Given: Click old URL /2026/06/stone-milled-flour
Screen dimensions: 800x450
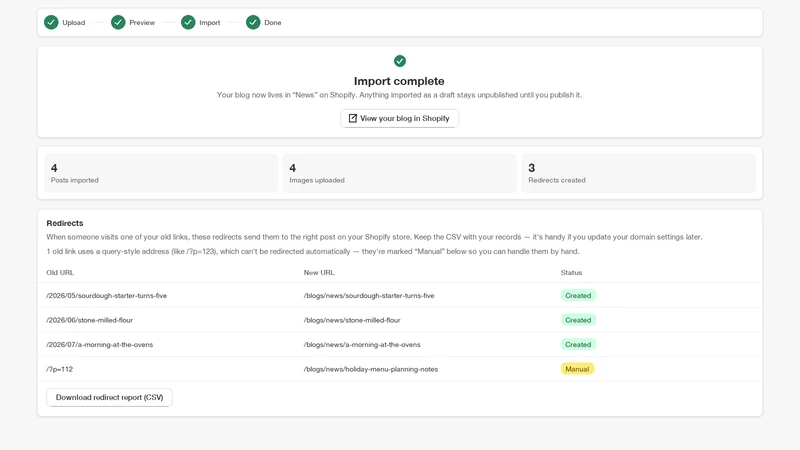Looking at the screenshot, I should [89, 320].
